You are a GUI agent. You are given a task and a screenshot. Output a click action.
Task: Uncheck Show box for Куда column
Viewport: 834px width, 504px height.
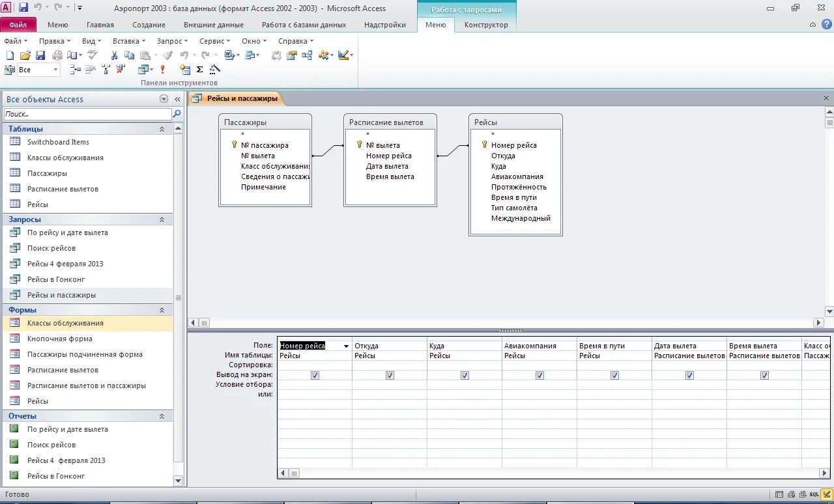[465, 375]
